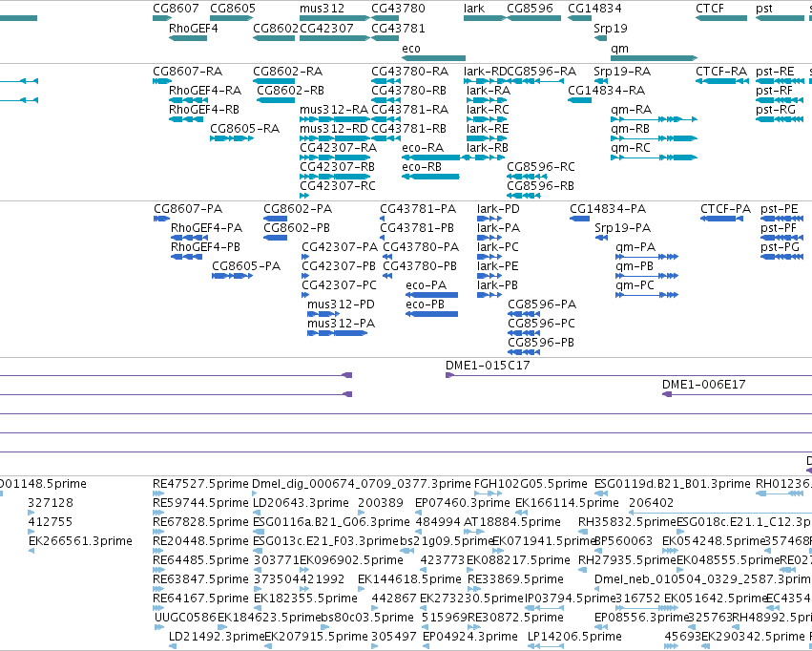The width and height of the screenshot is (812, 651).
Task: Open protein CG8605-PA
Action: pyautogui.click(x=246, y=266)
